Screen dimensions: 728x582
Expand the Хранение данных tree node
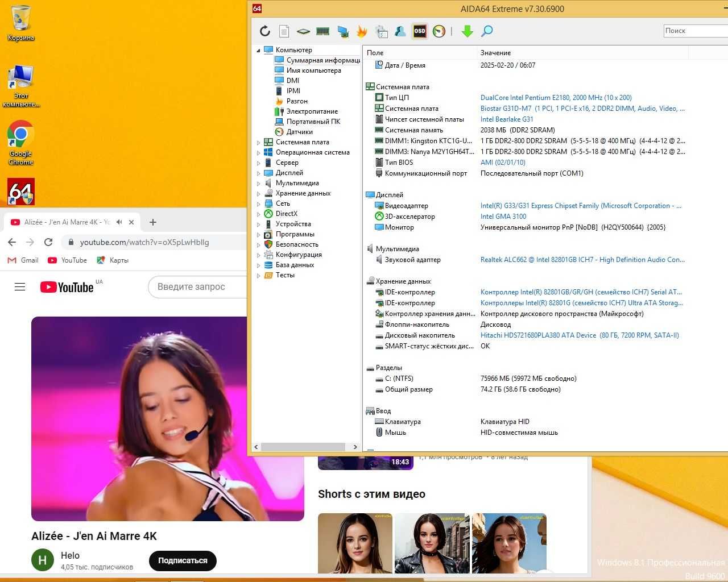click(258, 194)
